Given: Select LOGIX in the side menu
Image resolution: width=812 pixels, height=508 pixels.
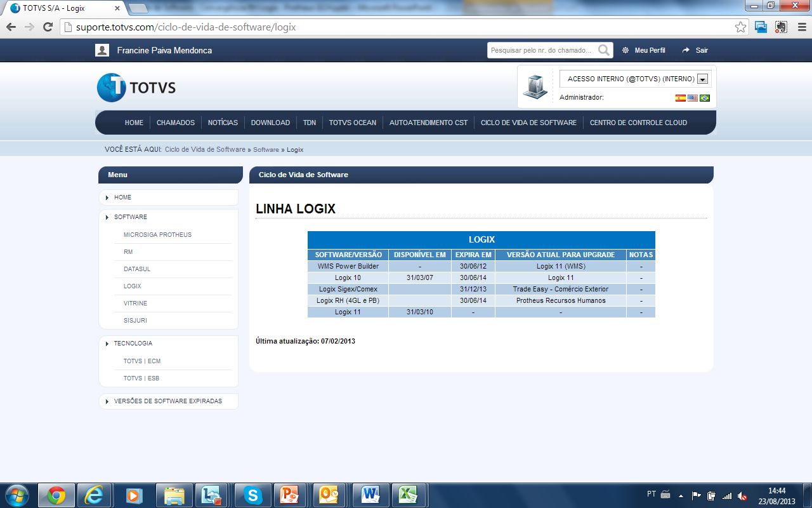Looking at the screenshot, I should click(x=133, y=286).
